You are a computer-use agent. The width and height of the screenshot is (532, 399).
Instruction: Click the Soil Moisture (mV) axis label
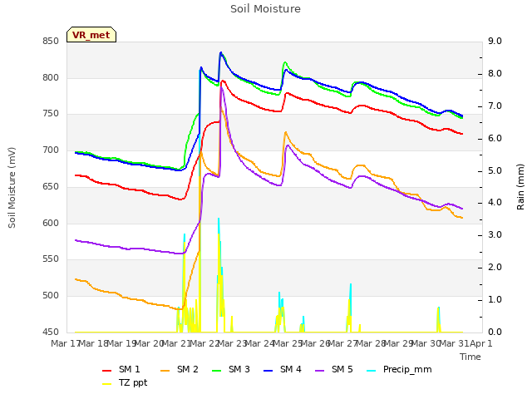pyautogui.click(x=12, y=187)
